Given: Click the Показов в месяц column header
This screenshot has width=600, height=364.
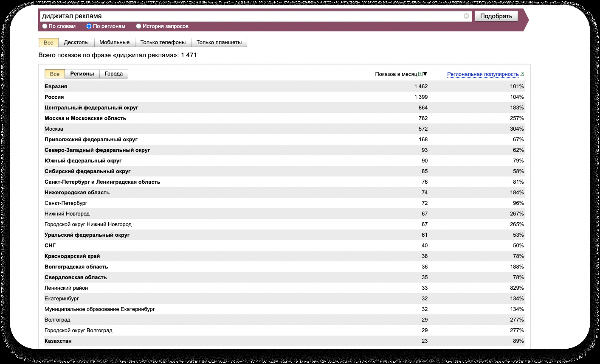Looking at the screenshot, I should tap(396, 74).
